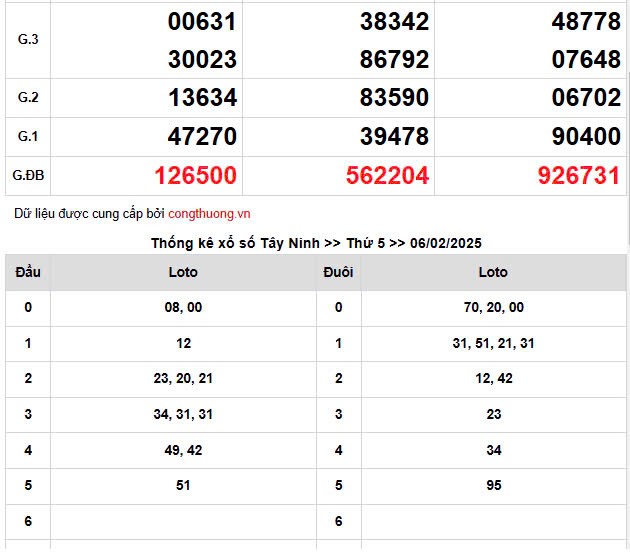Click the red special prize number 126500

point(196,176)
